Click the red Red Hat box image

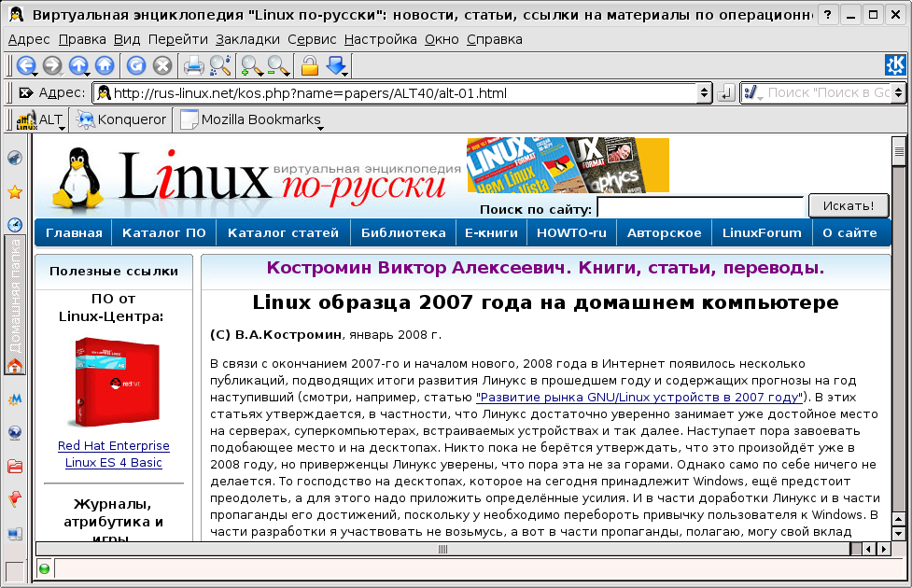[x=116, y=382]
